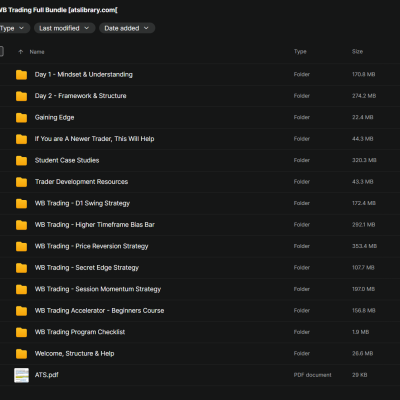Tick the select-all checkbox in header
This screenshot has height=400, width=400.
pyautogui.click(x=1, y=51)
